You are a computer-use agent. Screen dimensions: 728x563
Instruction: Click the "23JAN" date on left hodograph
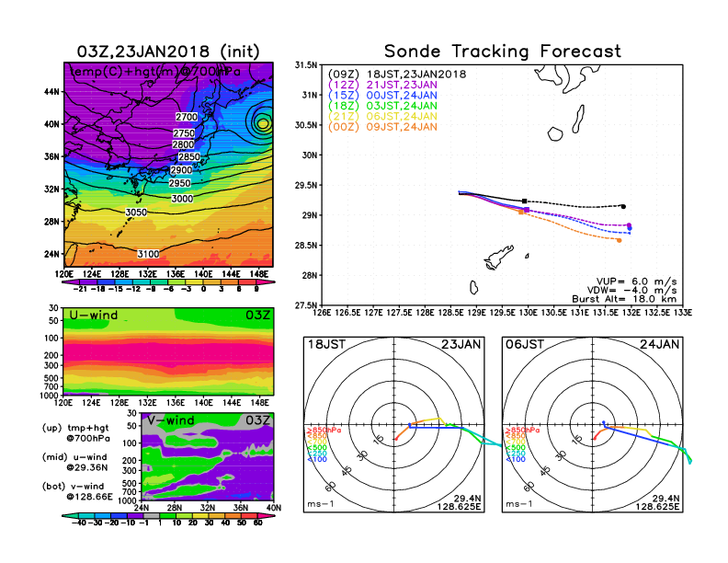(x=461, y=345)
